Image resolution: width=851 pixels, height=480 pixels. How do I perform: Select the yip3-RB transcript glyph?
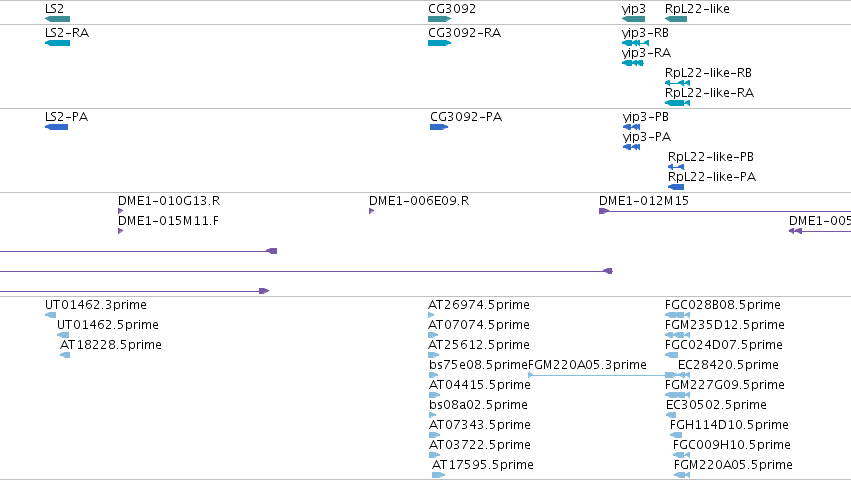click(x=635, y=43)
